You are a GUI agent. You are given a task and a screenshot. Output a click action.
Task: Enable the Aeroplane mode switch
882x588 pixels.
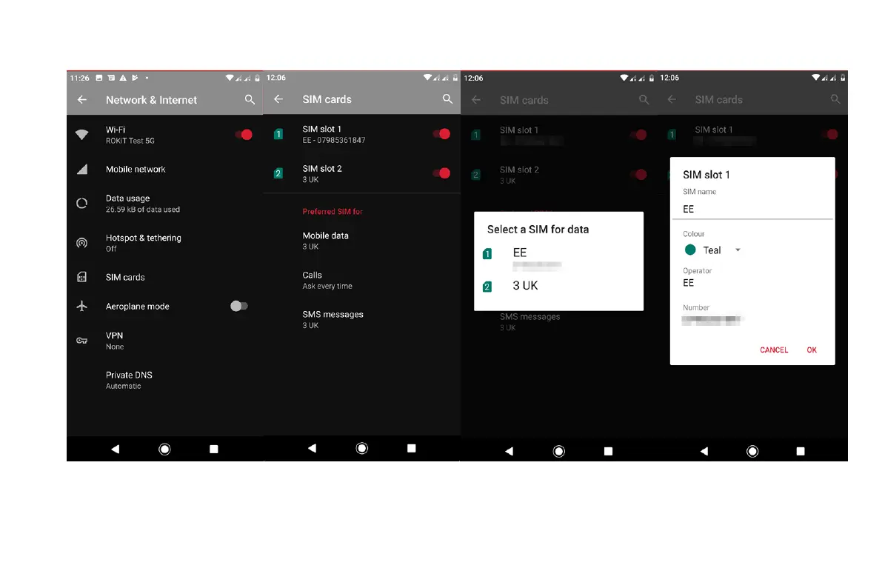coord(239,306)
